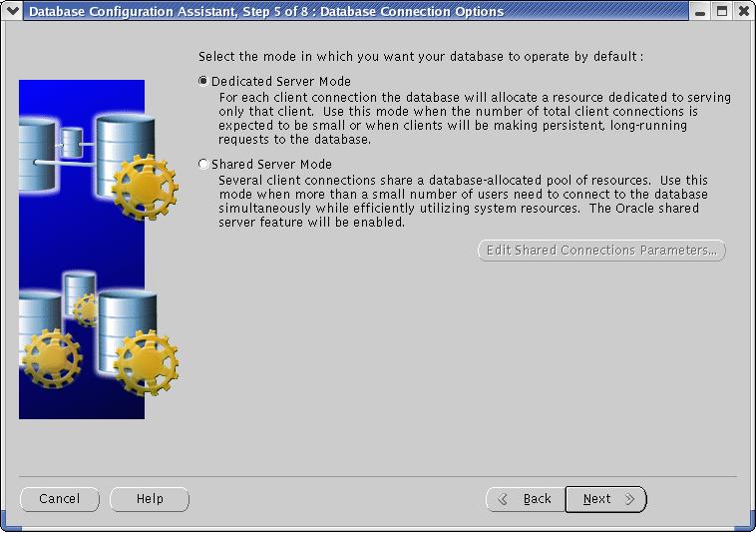Close the Database Configuration Assistant window
The image size is (756, 533).
pos(742,12)
